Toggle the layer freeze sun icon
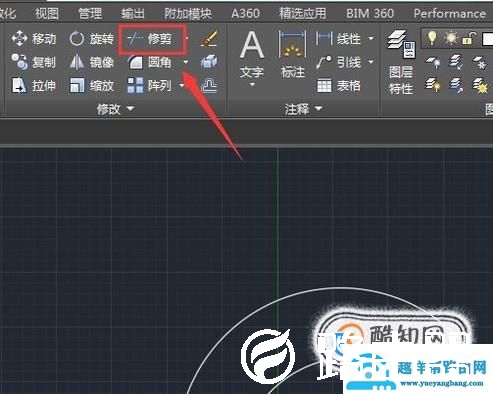Screen dimensions: 493x394 coord(451,38)
